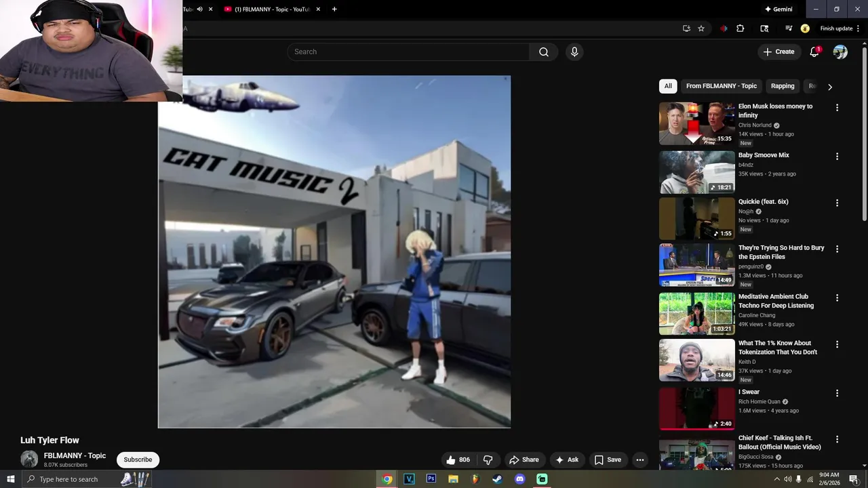Open options for Quickie video
The image size is (868, 488).
click(x=837, y=203)
